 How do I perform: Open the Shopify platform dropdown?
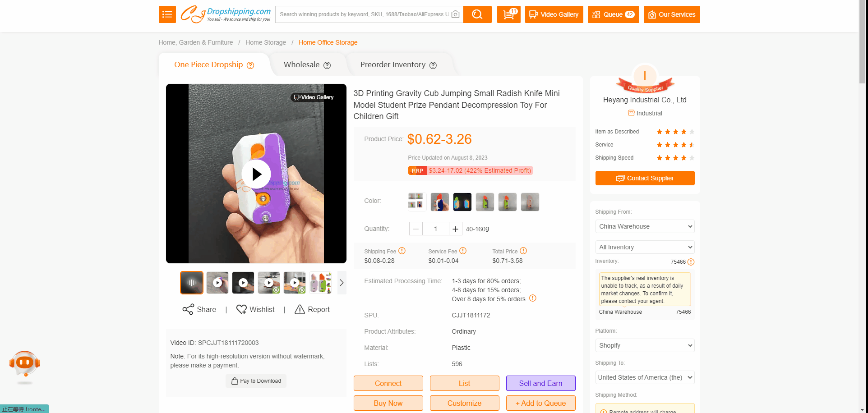[645, 345]
